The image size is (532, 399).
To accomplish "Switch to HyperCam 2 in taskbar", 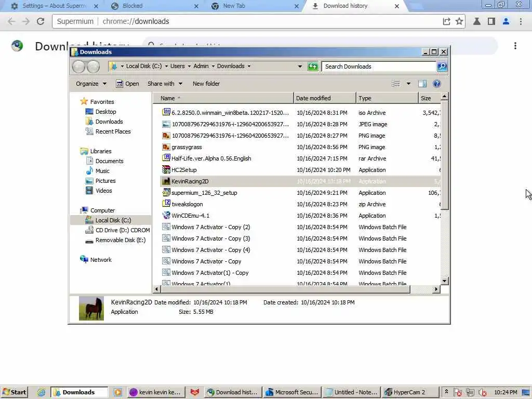I will coord(409,392).
